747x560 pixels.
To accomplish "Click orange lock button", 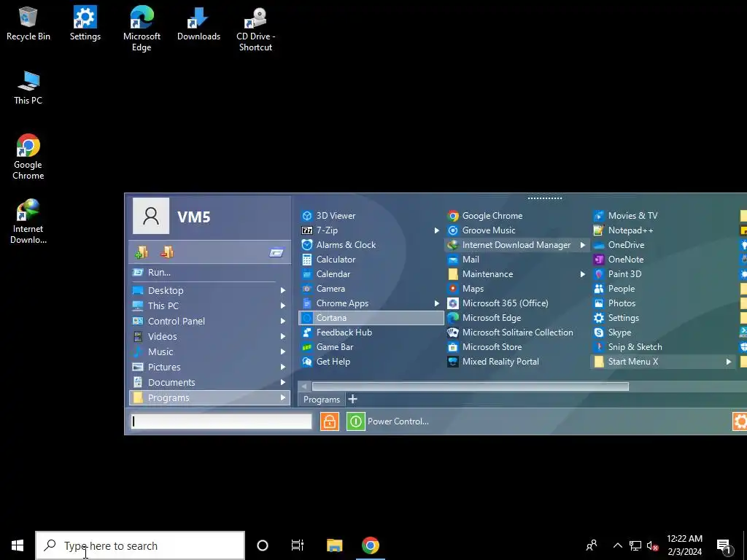I will point(330,421).
